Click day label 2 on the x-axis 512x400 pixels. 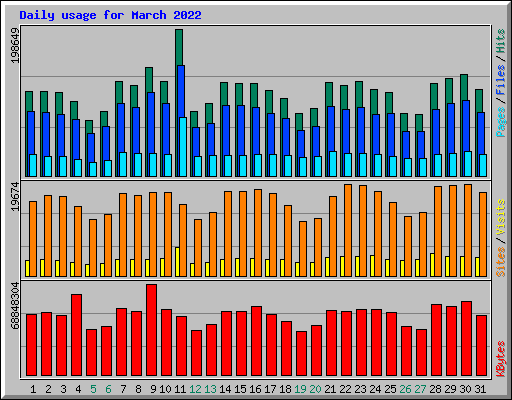(48, 389)
